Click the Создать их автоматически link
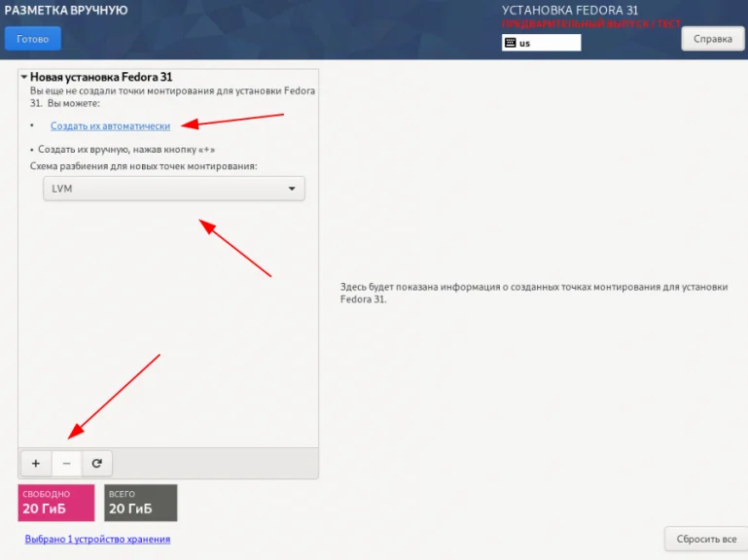Screen dimensions: 748x560 point(110,126)
